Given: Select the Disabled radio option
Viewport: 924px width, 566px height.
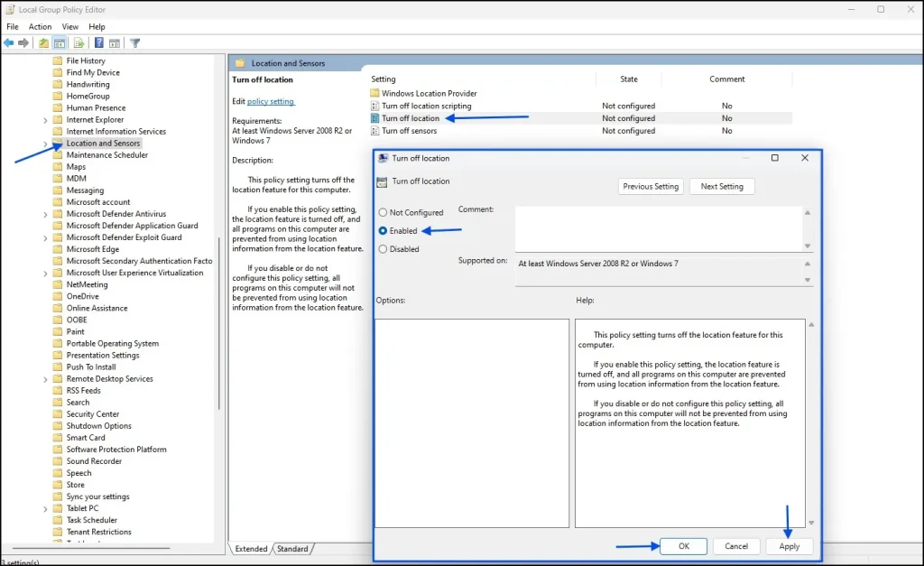Looking at the screenshot, I should 383,249.
